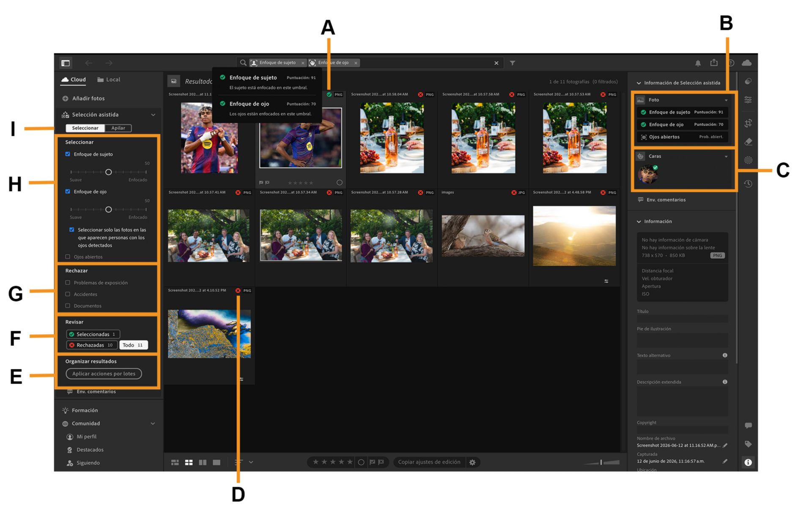The height and width of the screenshot is (525, 812).
Task: Open the Versions history icon
Action: 748,184
